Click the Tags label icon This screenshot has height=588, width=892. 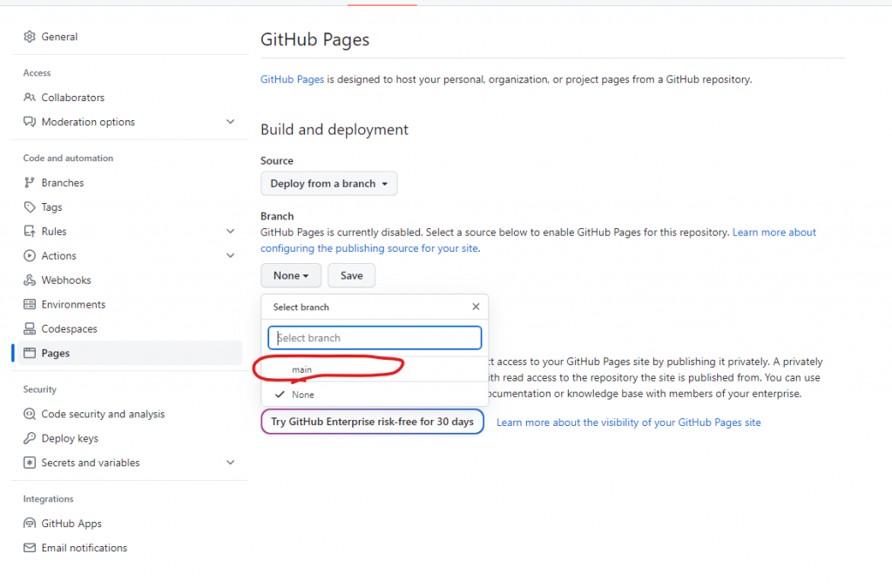pyautogui.click(x=30, y=207)
